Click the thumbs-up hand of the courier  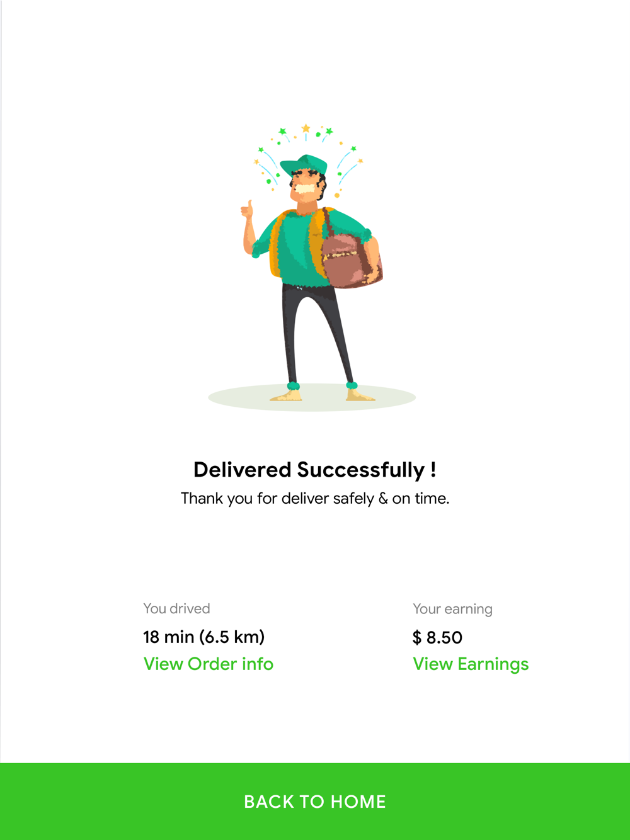[248, 210]
